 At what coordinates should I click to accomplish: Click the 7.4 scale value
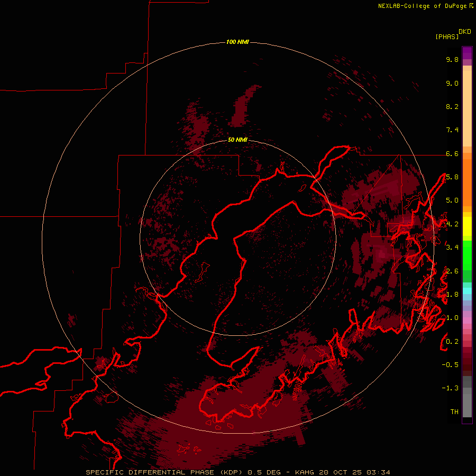(452, 130)
